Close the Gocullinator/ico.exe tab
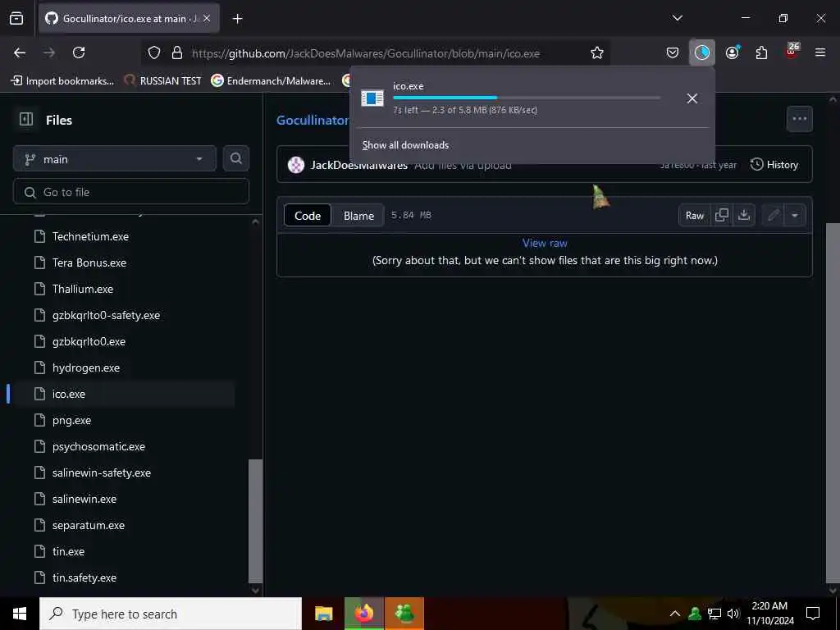The image size is (840, 630). [207, 18]
